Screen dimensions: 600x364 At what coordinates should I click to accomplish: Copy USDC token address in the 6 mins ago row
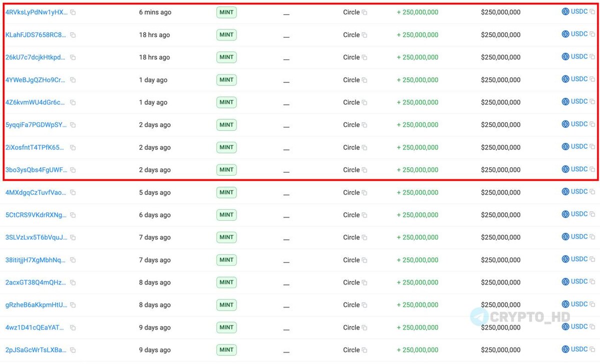[x=592, y=12]
